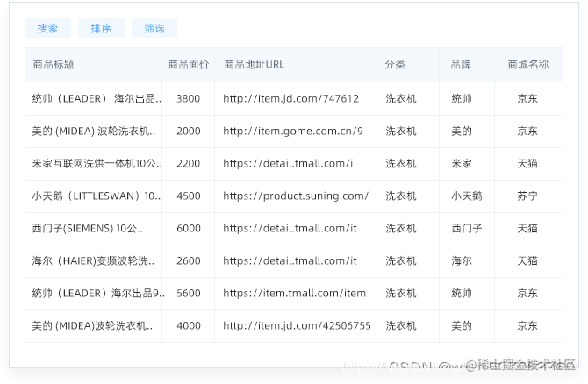
Task: Click price cell 6000
Action: pyautogui.click(x=189, y=228)
